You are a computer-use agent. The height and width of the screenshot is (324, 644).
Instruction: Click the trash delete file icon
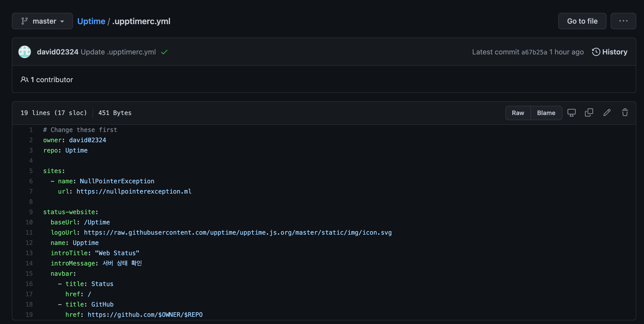(625, 113)
